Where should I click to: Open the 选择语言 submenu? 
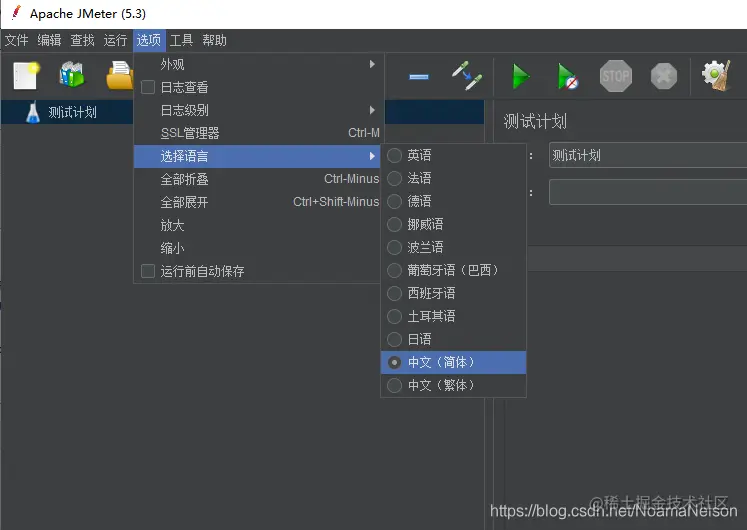257,156
